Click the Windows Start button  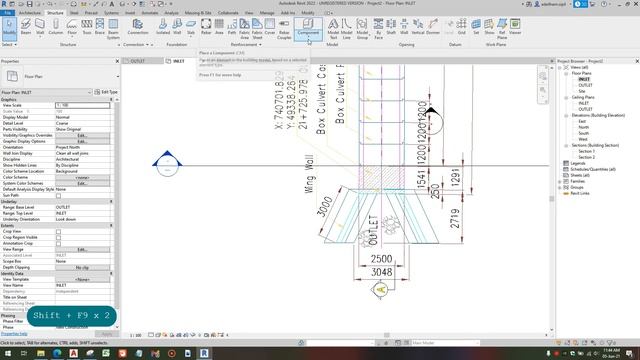point(7,353)
